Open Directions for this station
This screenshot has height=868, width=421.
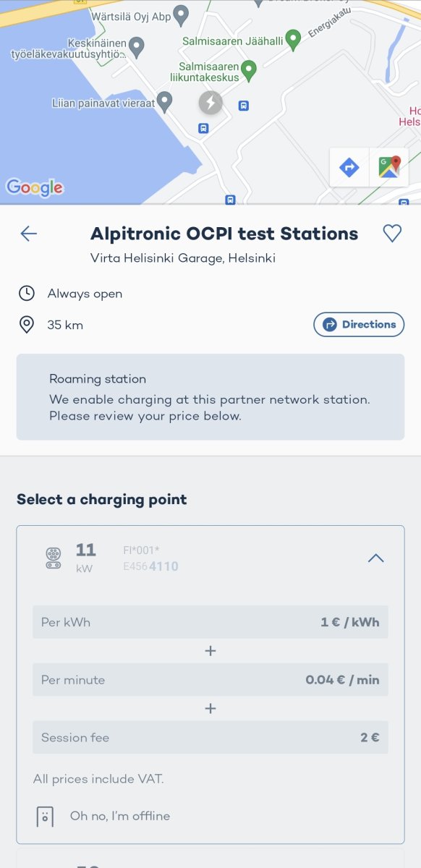pos(359,324)
